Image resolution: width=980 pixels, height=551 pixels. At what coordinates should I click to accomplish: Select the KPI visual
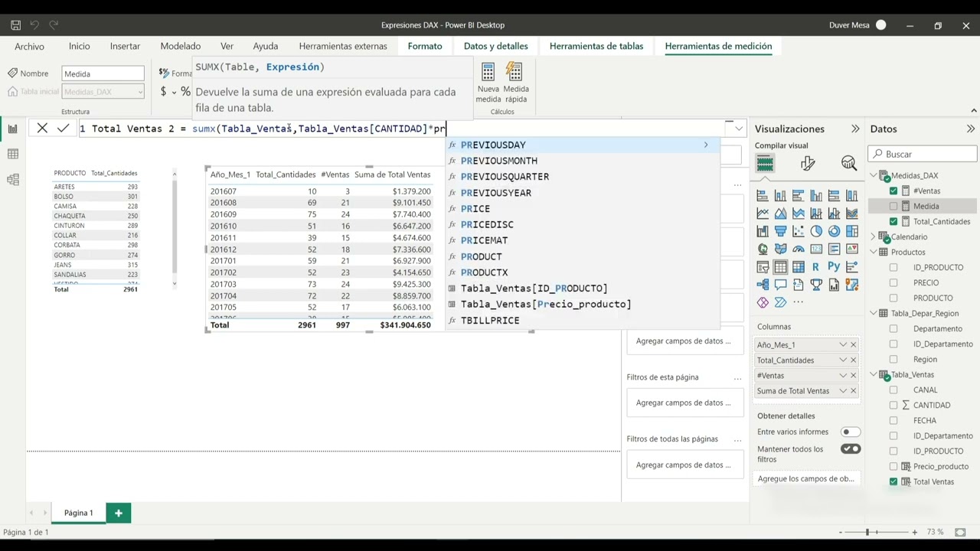point(852,249)
